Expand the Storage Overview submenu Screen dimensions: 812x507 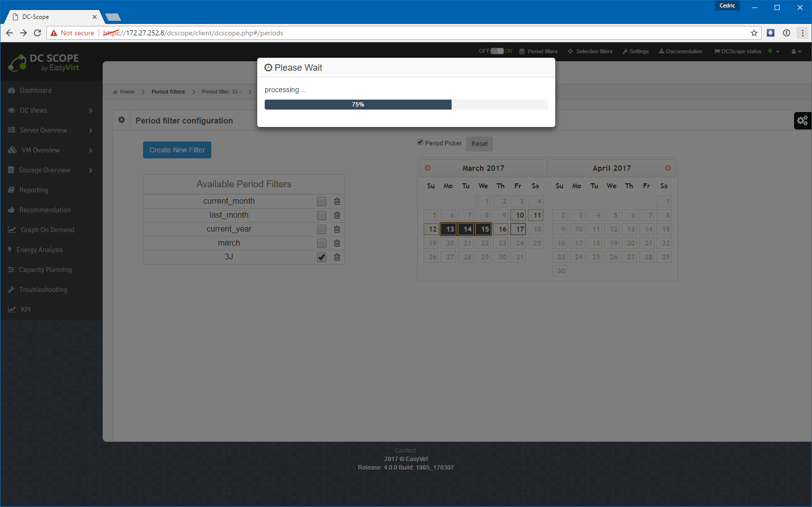click(50, 170)
